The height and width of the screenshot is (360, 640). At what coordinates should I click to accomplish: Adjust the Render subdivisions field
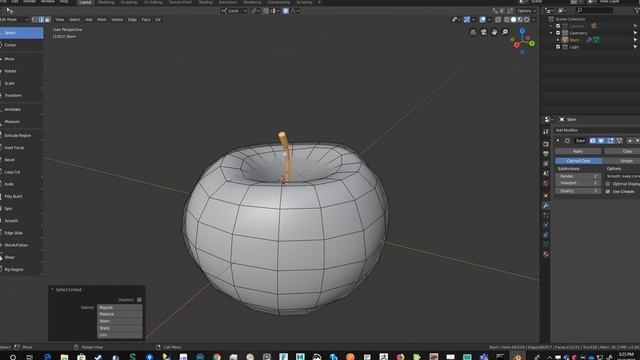tap(578, 176)
